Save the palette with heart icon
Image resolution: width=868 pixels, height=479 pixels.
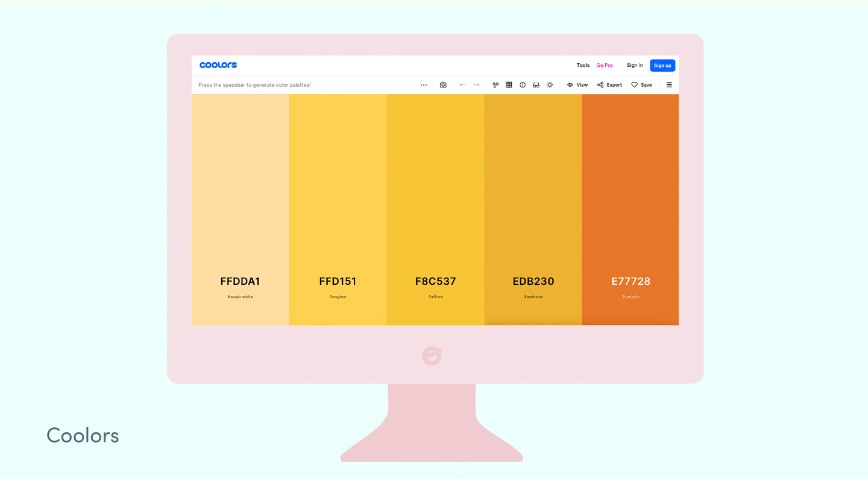(641, 85)
